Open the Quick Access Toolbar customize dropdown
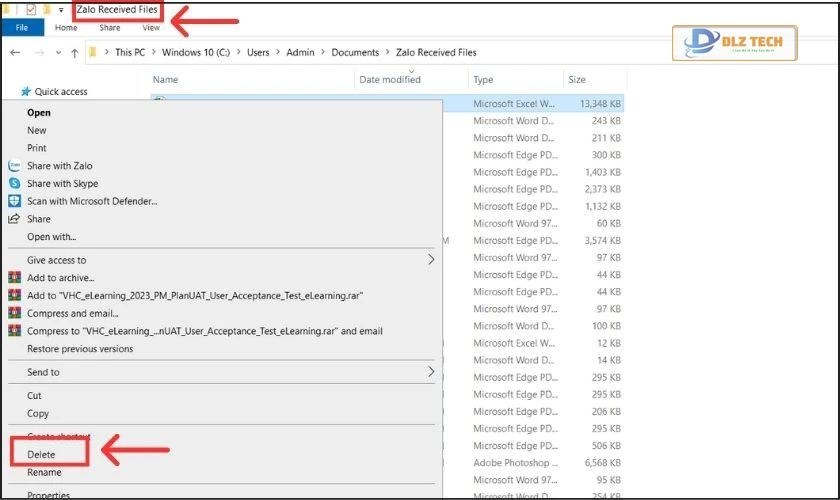Screen dimensions: 840x500 (61, 10)
